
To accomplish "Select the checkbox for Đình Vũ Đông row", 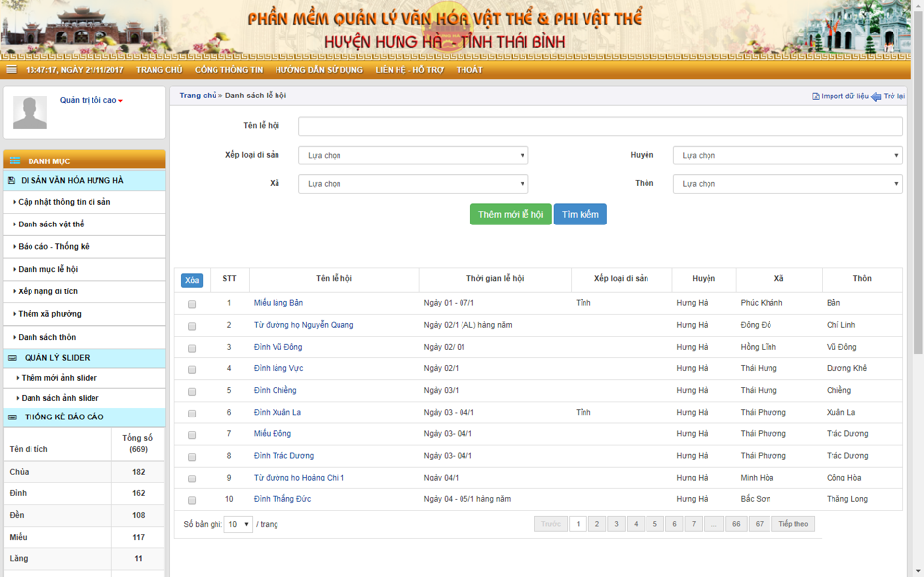I will coord(192,348).
